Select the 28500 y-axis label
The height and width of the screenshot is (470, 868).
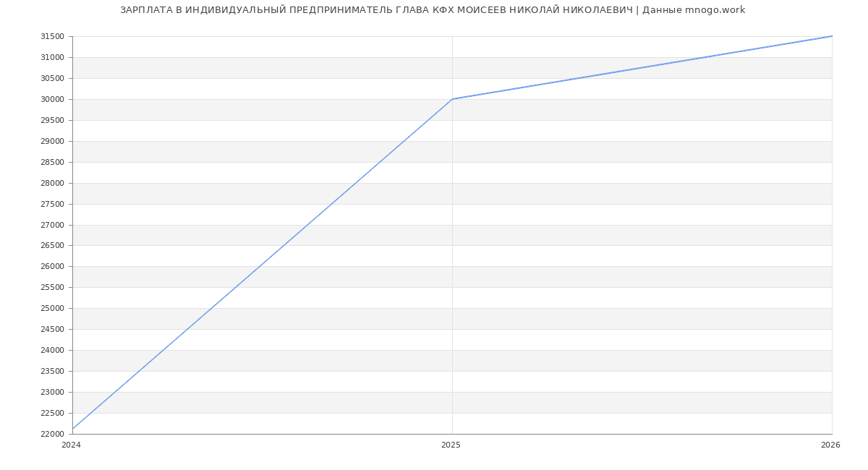coord(52,163)
